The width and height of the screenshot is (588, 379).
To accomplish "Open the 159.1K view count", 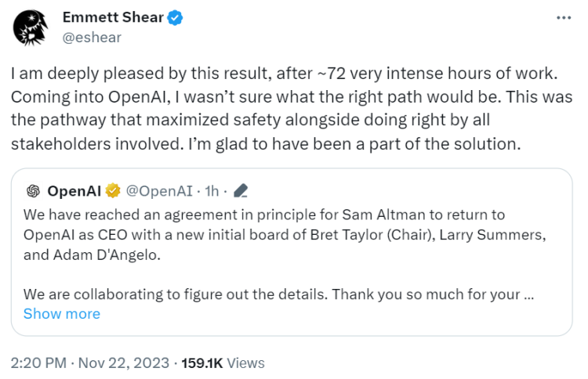I will [x=202, y=363].
